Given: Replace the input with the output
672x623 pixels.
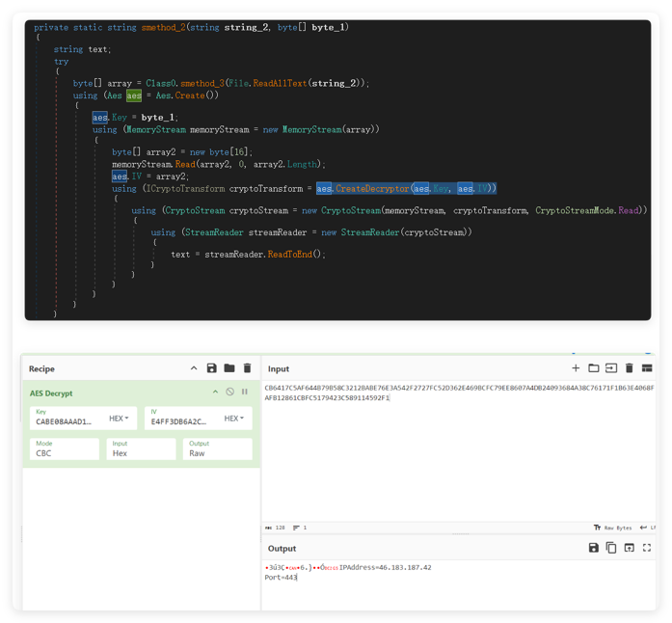Looking at the screenshot, I should (630, 548).
